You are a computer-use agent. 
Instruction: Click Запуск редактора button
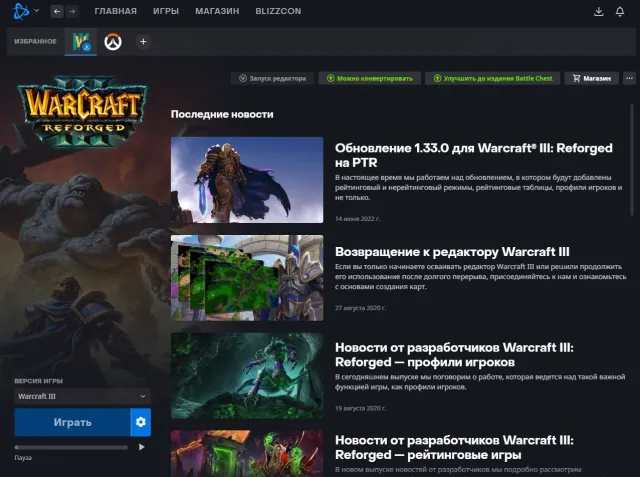pyautogui.click(x=272, y=78)
